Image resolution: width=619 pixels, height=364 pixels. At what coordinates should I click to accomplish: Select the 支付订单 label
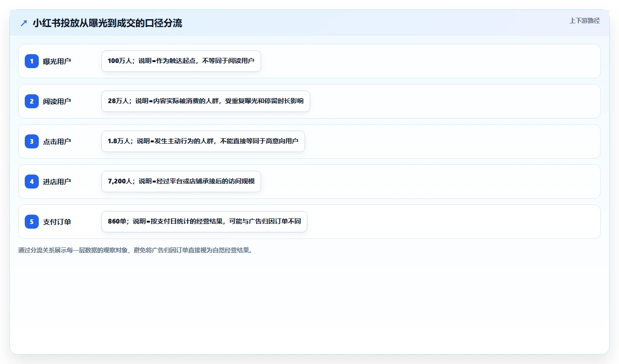(57, 222)
